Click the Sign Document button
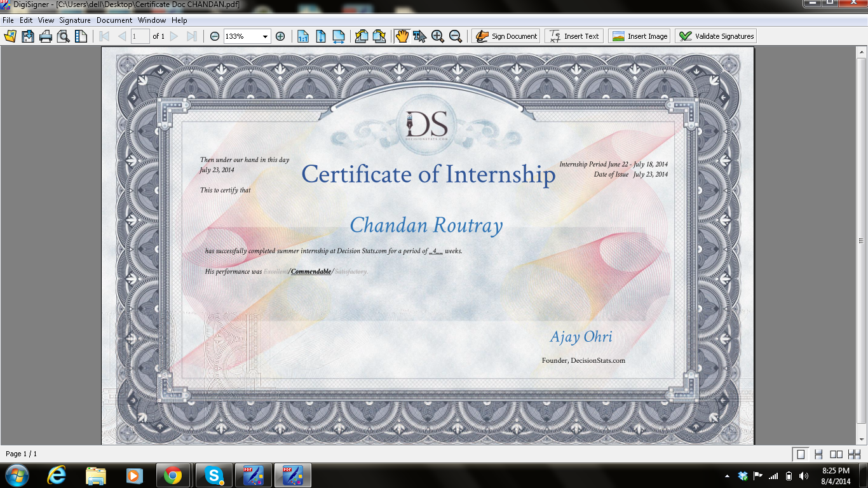This screenshot has height=488, width=868. pyautogui.click(x=506, y=36)
